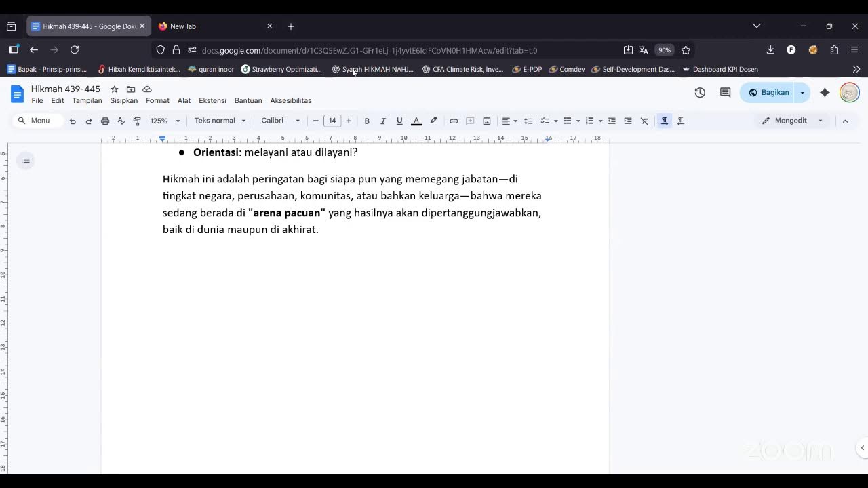This screenshot has height=488, width=868.
Task: Expand the Bagikan share options arrow
Action: (802, 93)
